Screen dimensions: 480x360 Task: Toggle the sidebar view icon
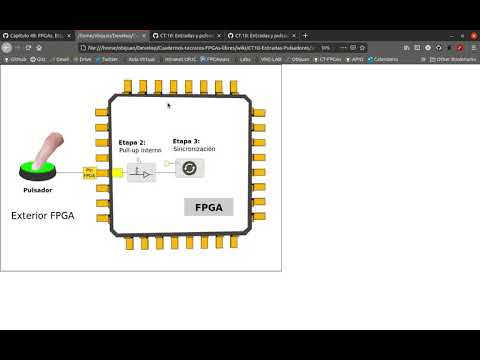pos(417,48)
